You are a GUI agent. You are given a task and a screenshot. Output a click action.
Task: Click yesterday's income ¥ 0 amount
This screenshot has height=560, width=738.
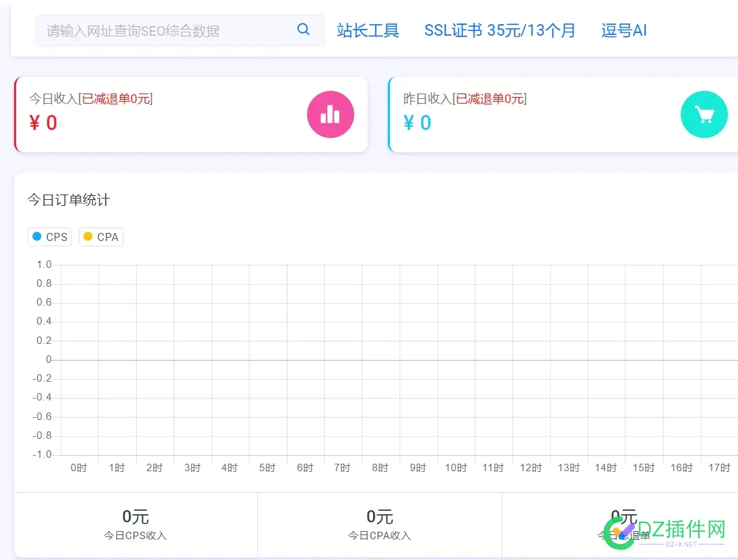tap(417, 123)
